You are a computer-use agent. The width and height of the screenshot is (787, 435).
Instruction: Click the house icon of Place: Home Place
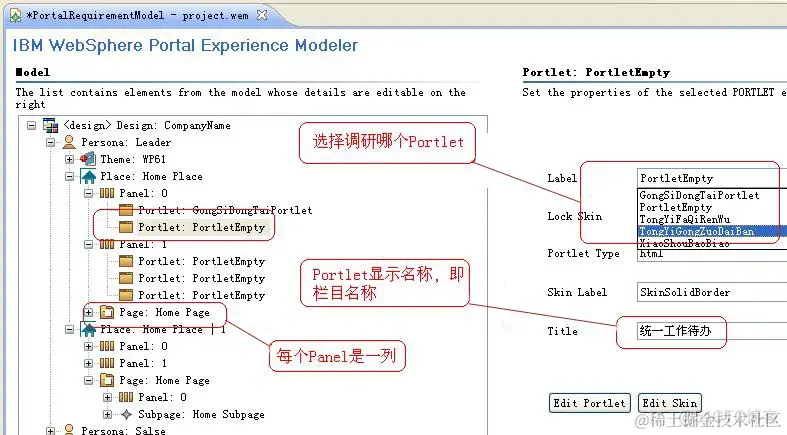[88, 177]
